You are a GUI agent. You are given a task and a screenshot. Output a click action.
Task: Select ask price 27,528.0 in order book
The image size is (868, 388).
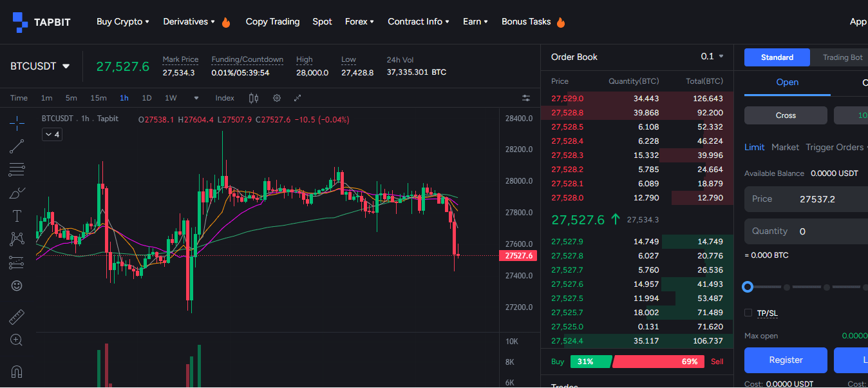pyautogui.click(x=567, y=198)
